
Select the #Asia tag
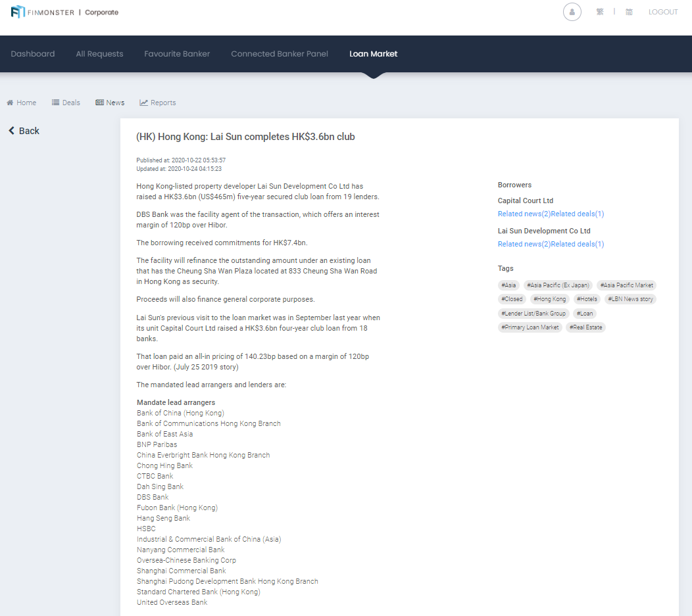(x=508, y=285)
